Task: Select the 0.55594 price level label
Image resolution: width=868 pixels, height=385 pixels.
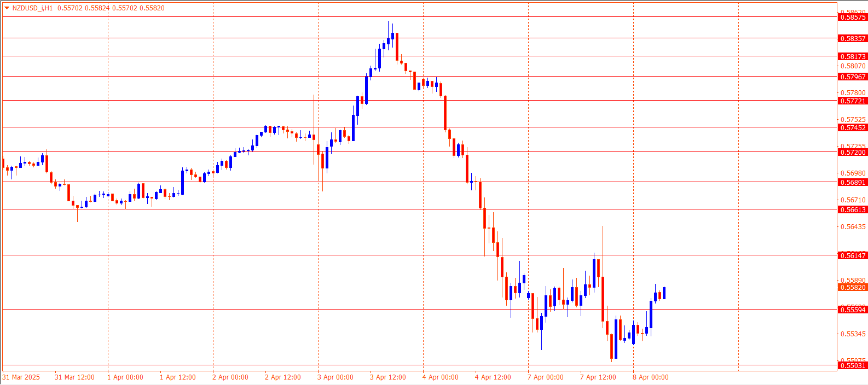Action: click(x=853, y=310)
